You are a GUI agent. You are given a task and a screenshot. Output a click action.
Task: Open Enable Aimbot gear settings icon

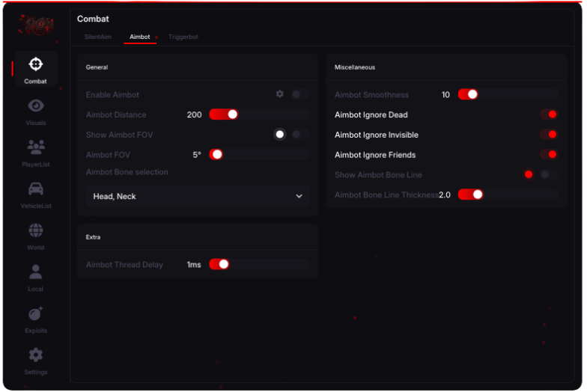click(x=280, y=94)
